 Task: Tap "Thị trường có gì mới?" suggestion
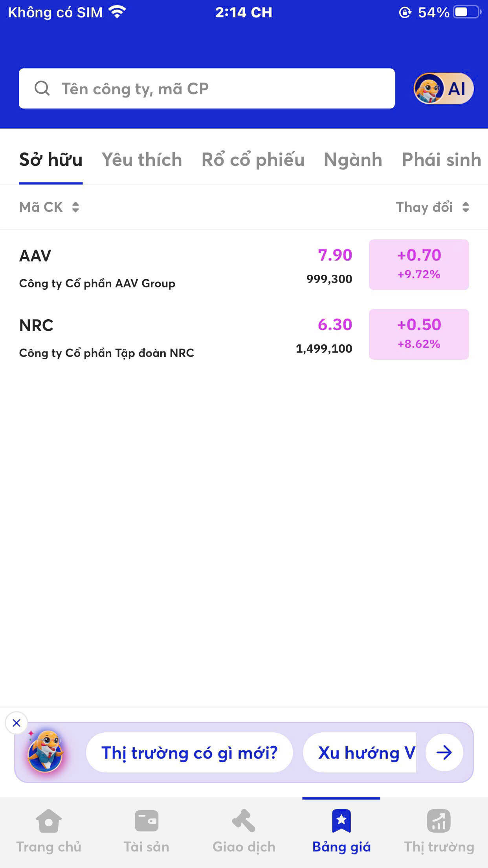pyautogui.click(x=189, y=752)
